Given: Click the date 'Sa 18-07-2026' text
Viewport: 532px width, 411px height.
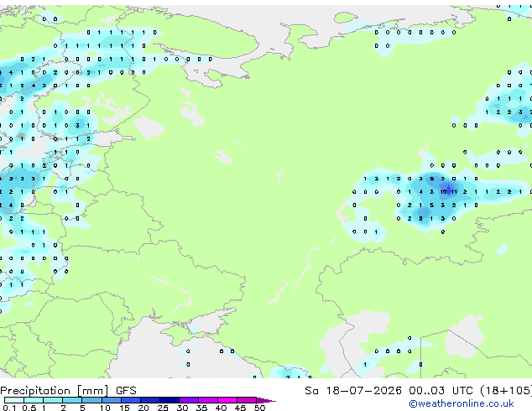Looking at the screenshot, I should pos(353,391).
